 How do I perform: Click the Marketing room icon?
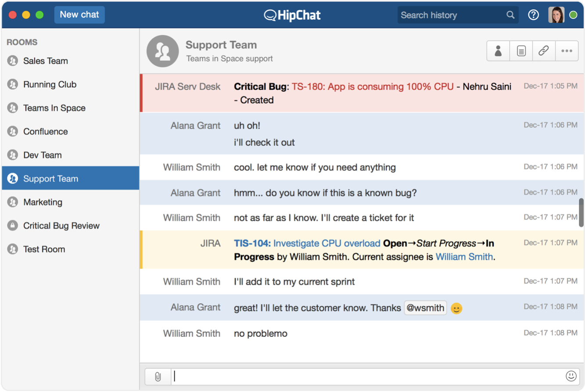[13, 202]
